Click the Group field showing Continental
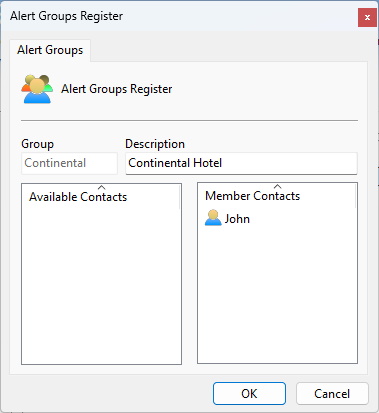This screenshot has width=379, height=413. [x=69, y=163]
